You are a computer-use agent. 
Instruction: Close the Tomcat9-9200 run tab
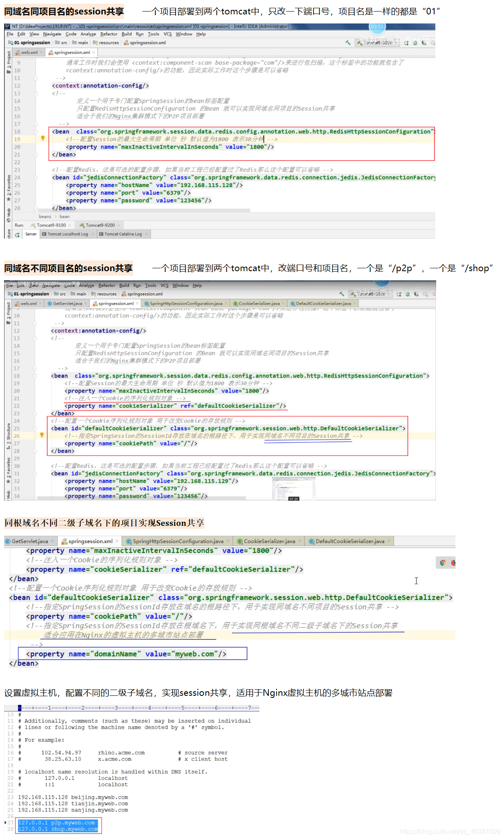118,225
